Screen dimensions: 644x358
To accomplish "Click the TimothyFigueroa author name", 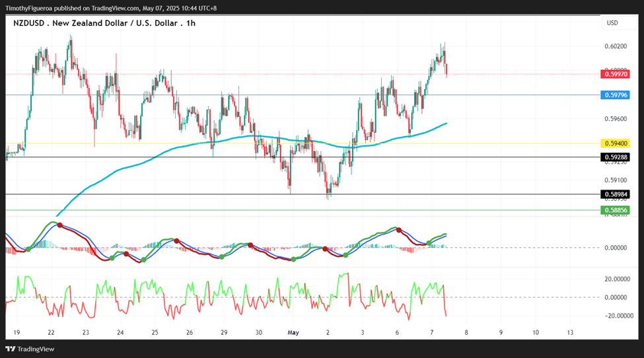I will (x=29, y=8).
